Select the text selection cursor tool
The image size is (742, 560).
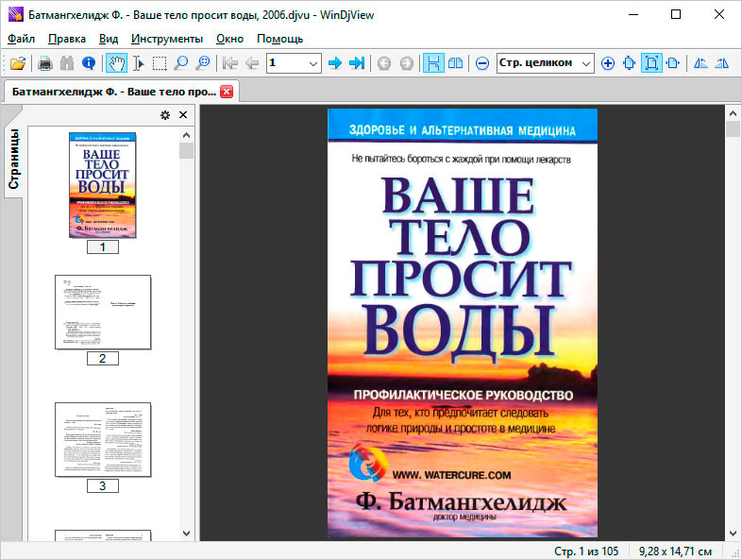click(138, 63)
